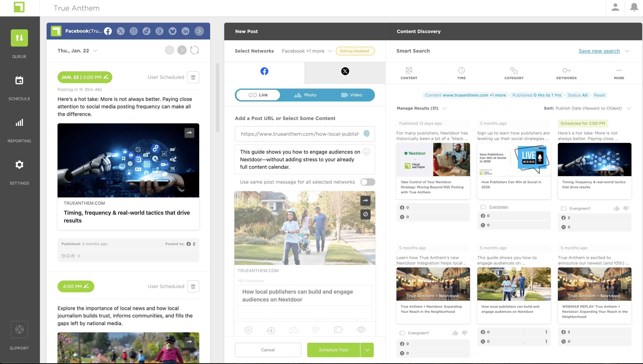This screenshot has height=364, width=643.
Task: Click the post URL input field
Action: [x=299, y=134]
